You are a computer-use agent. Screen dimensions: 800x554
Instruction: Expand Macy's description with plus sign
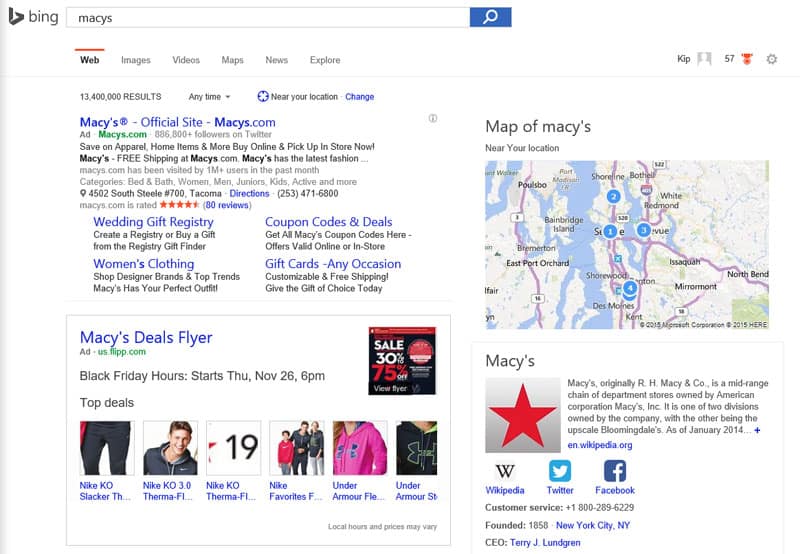tap(757, 430)
